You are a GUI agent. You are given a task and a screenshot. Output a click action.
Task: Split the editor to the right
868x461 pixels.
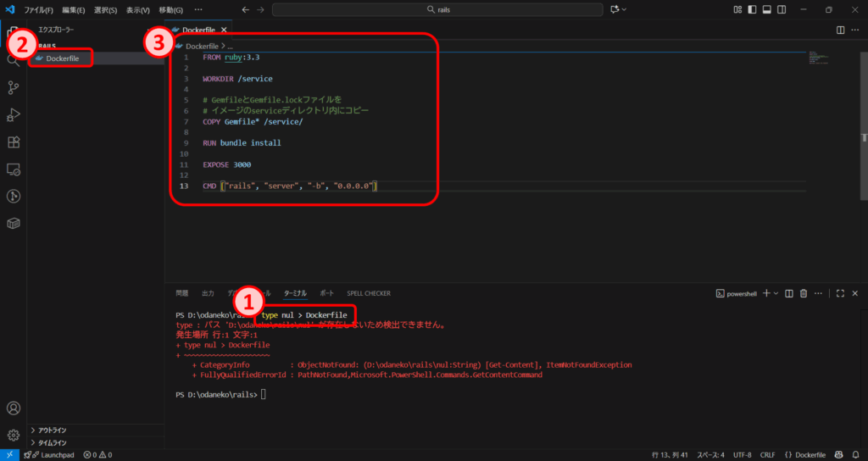840,30
